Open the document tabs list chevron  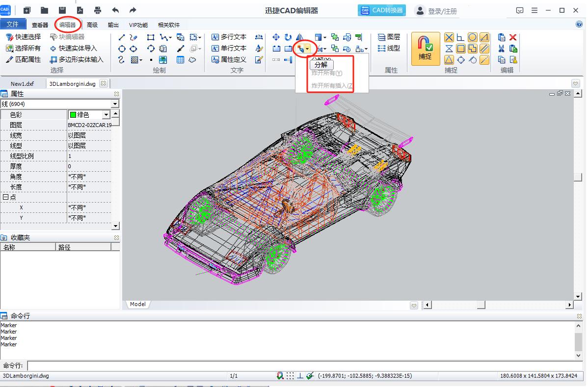[576, 83]
